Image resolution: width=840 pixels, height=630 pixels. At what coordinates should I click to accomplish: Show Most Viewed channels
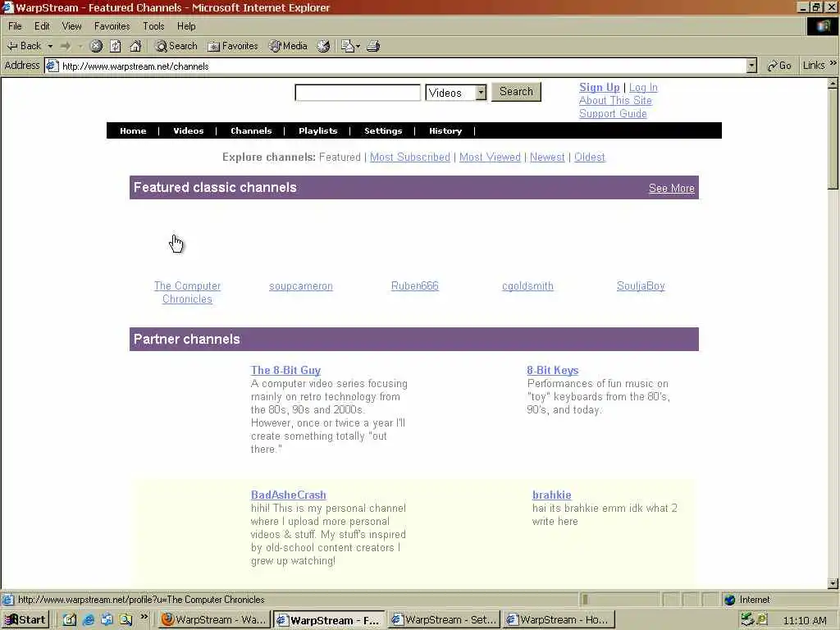pyautogui.click(x=490, y=157)
